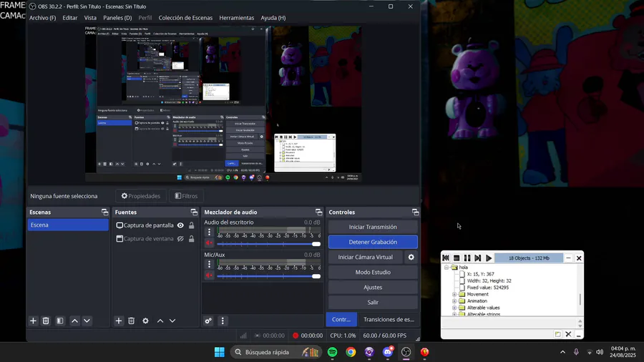Stop recording with Detener Grabación

click(373, 242)
